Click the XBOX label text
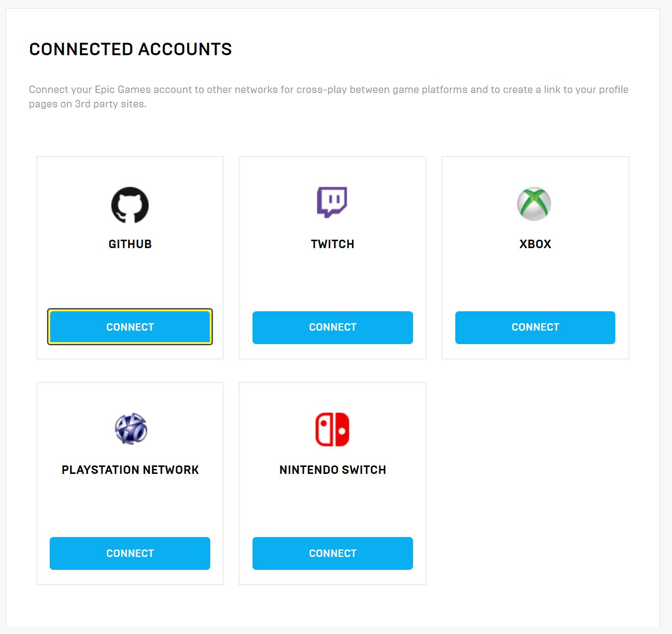The height and width of the screenshot is (634, 672). tap(535, 244)
